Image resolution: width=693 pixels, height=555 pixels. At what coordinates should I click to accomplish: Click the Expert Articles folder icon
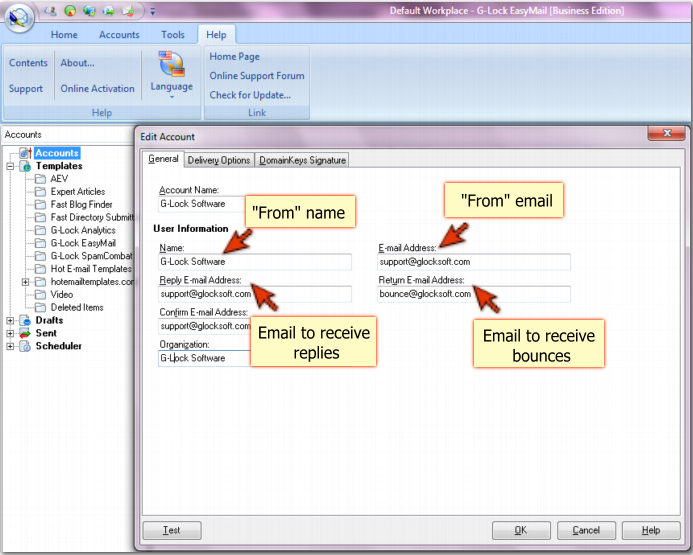pos(40,192)
